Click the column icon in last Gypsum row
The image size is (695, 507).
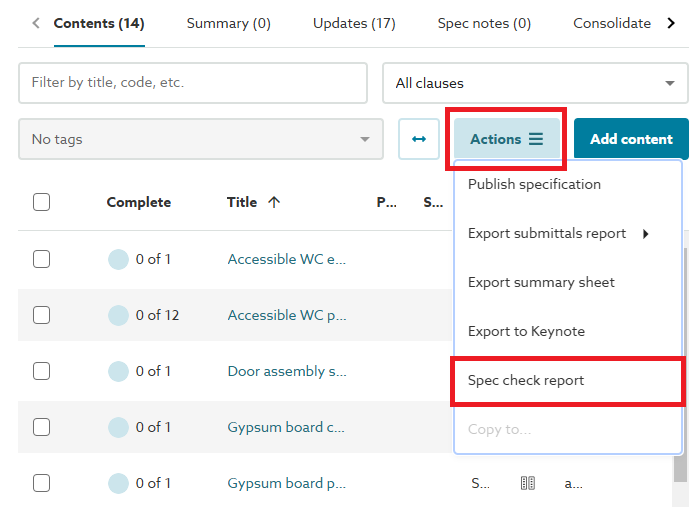point(528,483)
